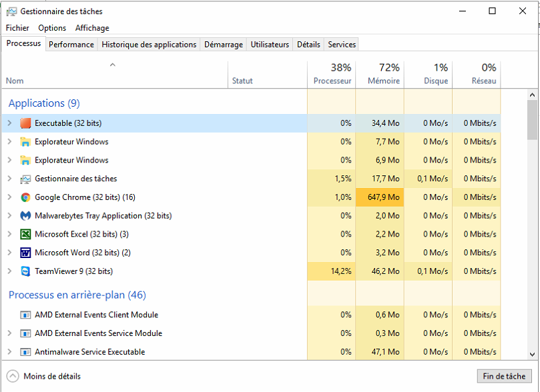Sort by the Nom column header
Screen dimensions: 540x392
tap(115, 75)
